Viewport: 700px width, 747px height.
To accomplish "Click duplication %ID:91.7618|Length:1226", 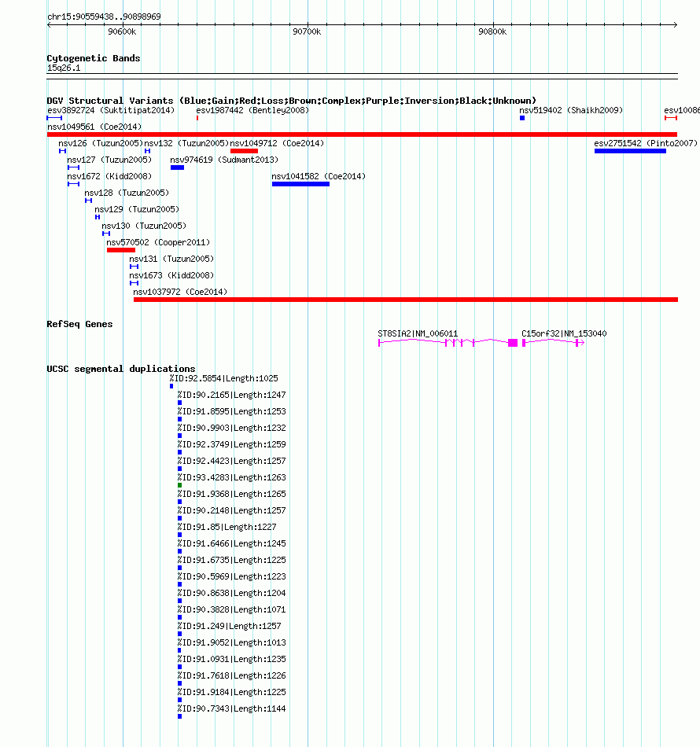I will 231,675.
